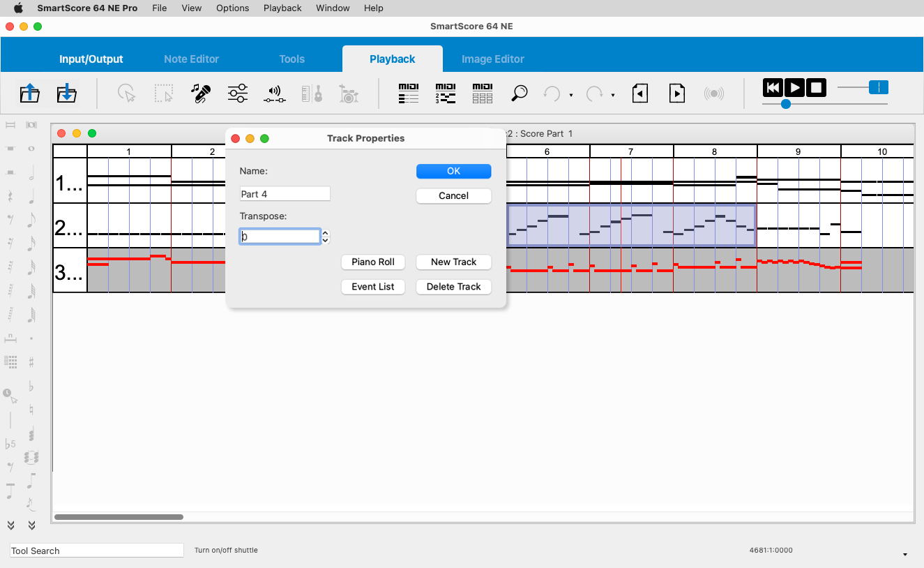Click the keyboard and guitar instruments icon

[x=312, y=94]
